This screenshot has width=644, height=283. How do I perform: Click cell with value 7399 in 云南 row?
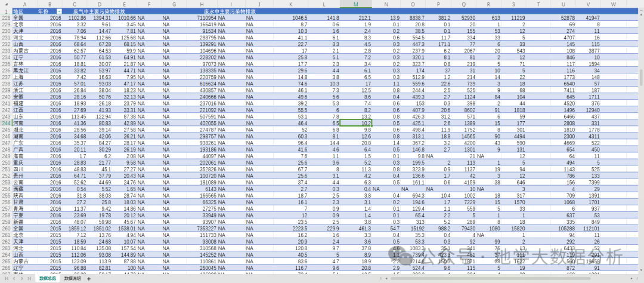(588, 182)
